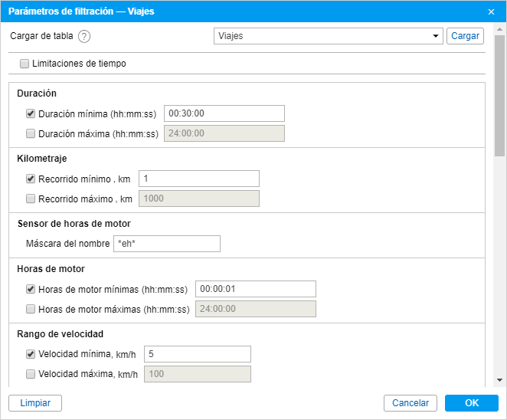507x420 pixels.
Task: Close the filtration parameters dialog
Action: [x=491, y=11]
